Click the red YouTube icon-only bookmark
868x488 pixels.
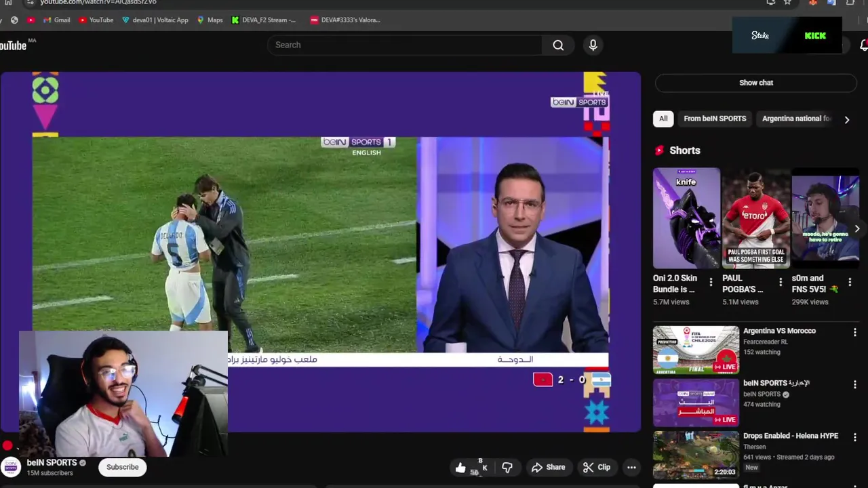(31, 20)
